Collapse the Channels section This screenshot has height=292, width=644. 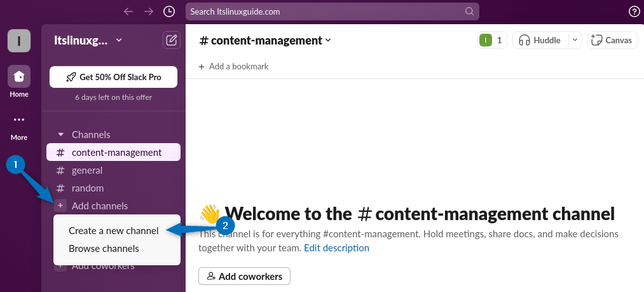click(x=61, y=135)
